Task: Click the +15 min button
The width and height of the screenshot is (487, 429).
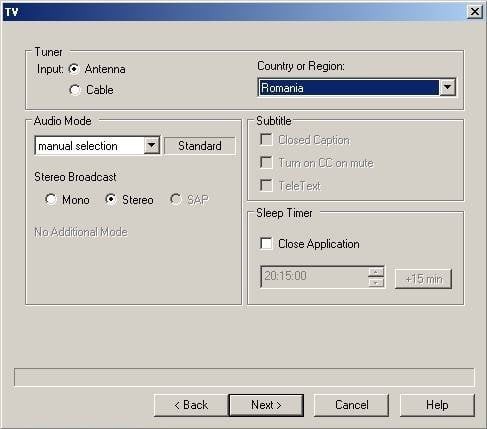Action: click(423, 279)
